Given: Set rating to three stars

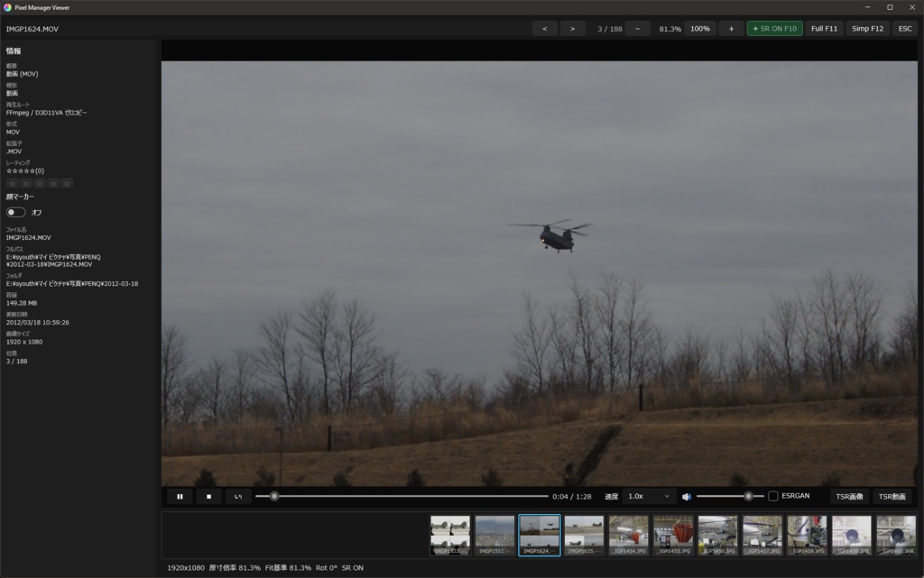Looking at the screenshot, I should click(40, 184).
